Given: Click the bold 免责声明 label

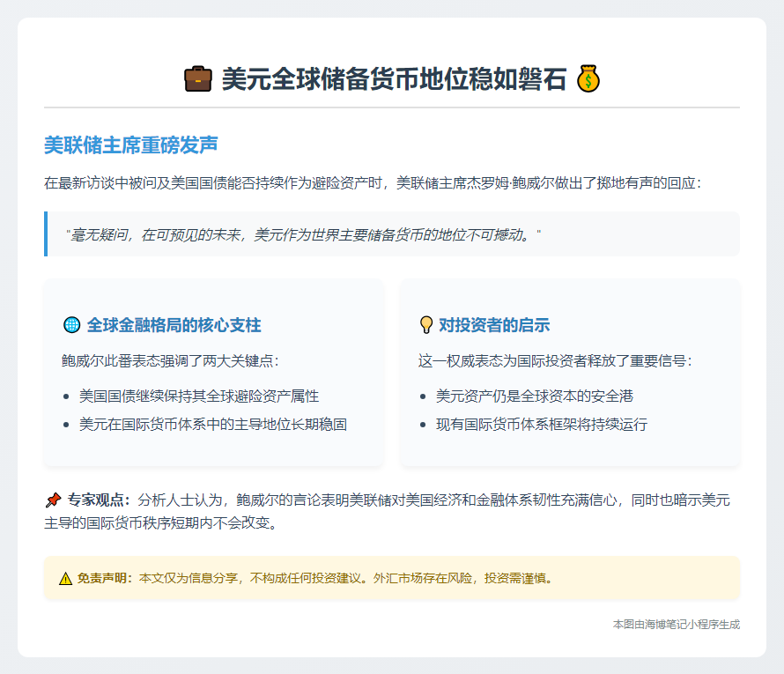Looking at the screenshot, I should (106, 579).
